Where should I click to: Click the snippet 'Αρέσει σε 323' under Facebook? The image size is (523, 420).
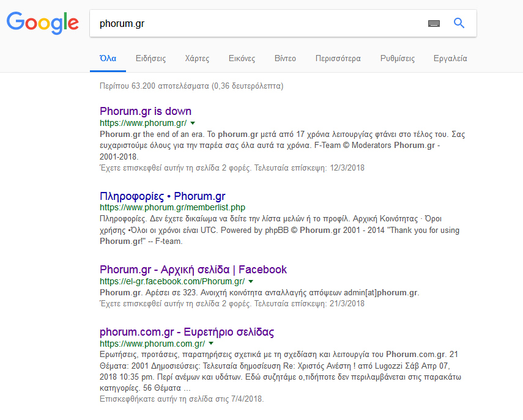[x=259, y=293]
